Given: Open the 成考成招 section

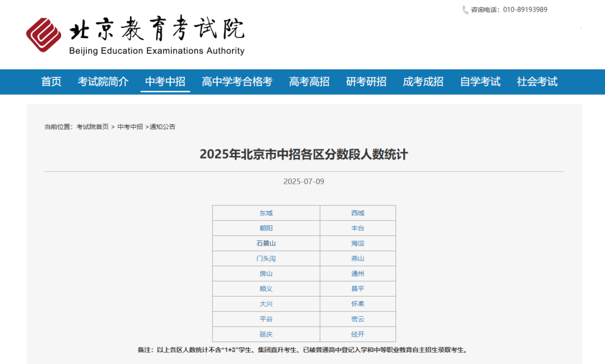Looking at the screenshot, I should coord(422,82).
